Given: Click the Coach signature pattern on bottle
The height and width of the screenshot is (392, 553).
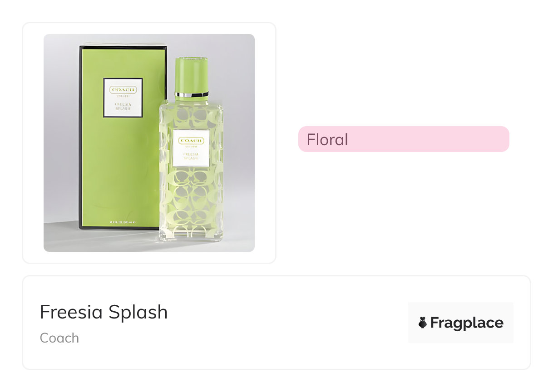Looking at the screenshot, I should tap(191, 204).
